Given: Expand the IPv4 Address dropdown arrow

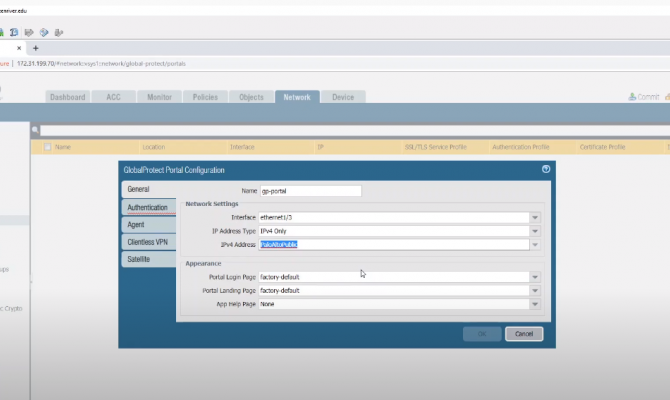Looking at the screenshot, I should click(x=535, y=244).
